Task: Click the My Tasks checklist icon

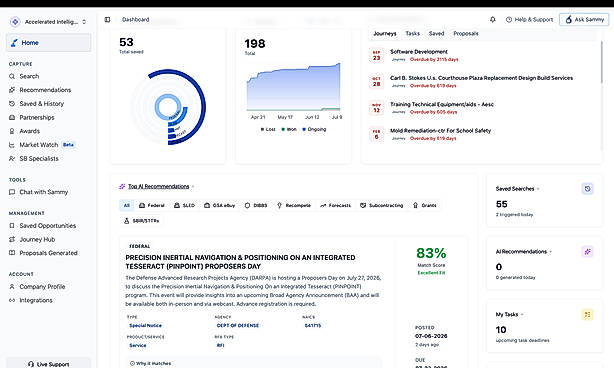Action: 587,314
